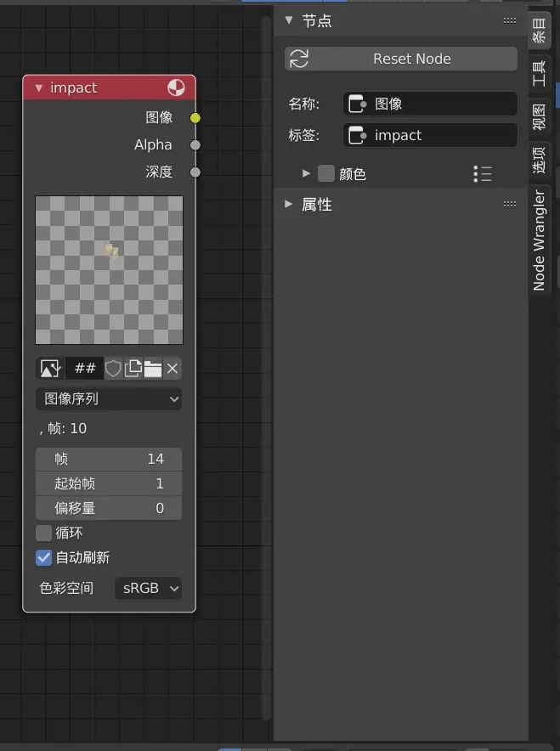This screenshot has height=751, width=560.
Task: Open the 图像序列 source dropdown
Action: (x=109, y=399)
